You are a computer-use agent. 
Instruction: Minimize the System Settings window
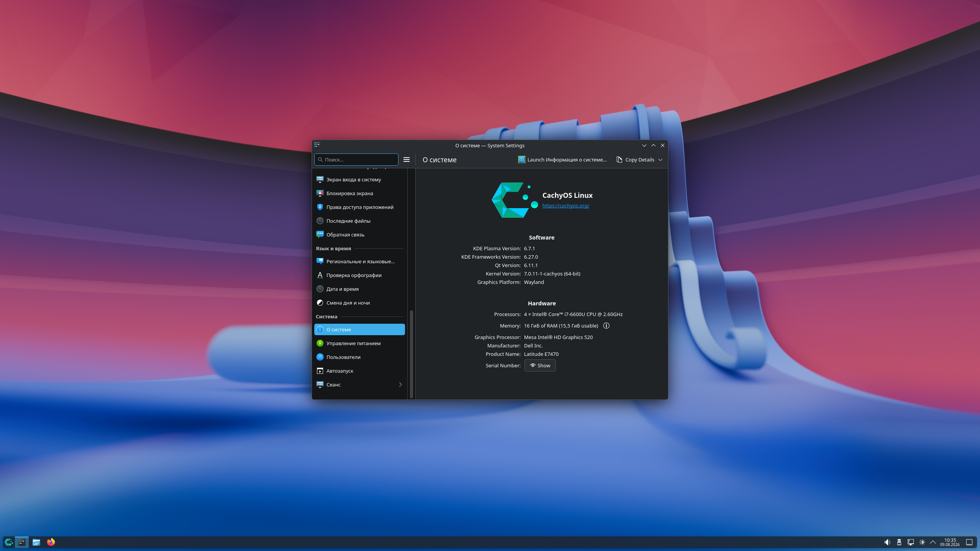click(x=644, y=145)
